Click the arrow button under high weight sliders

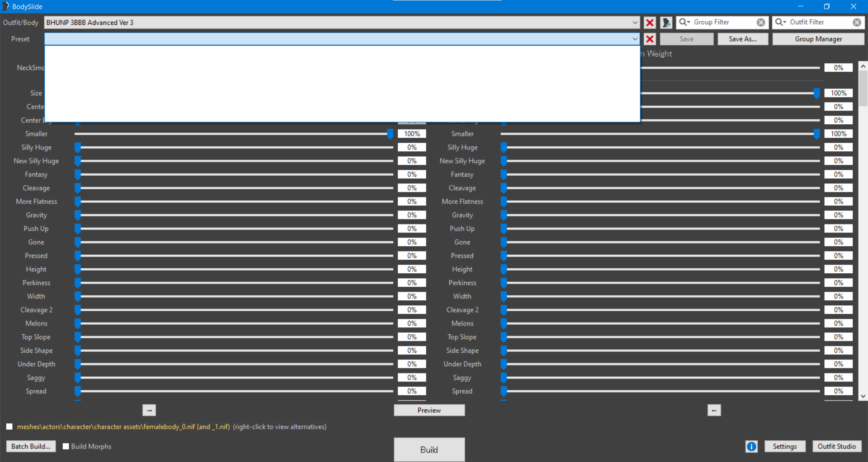(x=714, y=410)
